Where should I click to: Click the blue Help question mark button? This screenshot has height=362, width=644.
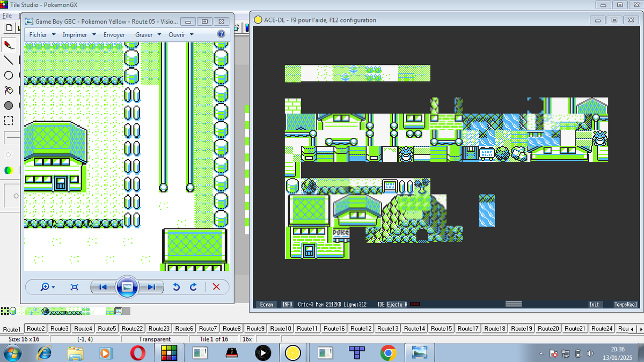point(221,34)
